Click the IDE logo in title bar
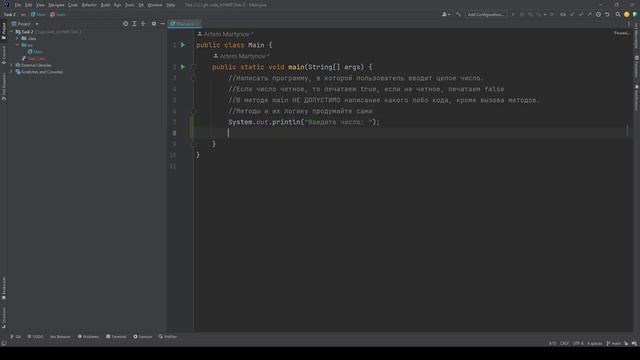This screenshot has height=360, width=640. pos(7,5)
